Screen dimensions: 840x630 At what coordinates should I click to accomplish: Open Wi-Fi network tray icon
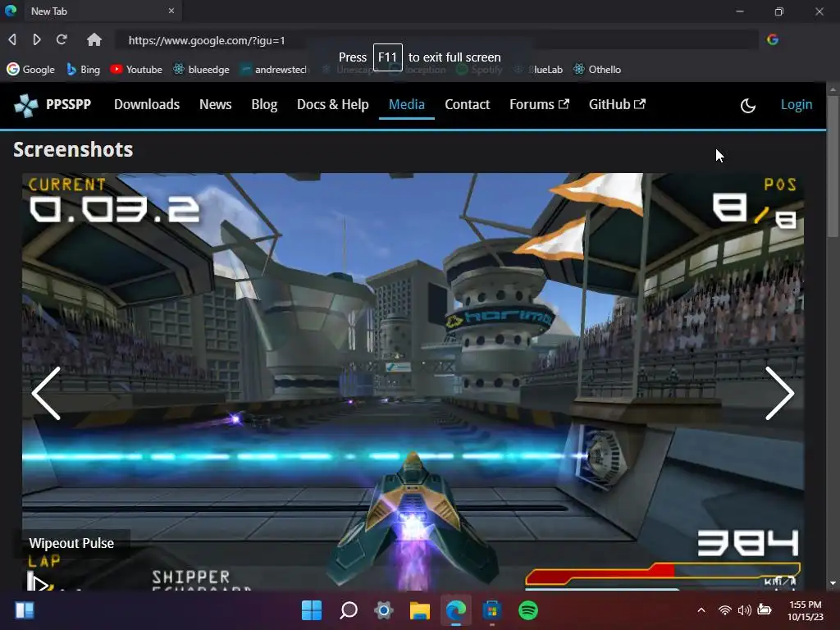725,610
